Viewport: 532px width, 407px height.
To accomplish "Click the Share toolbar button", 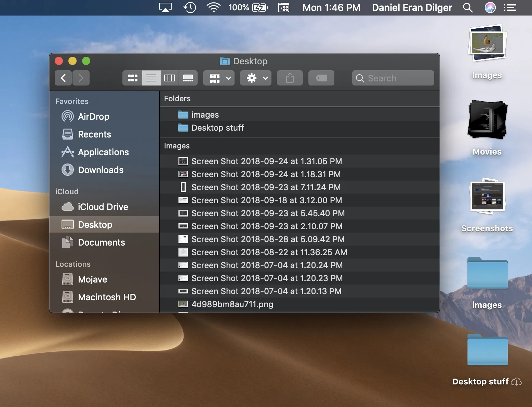I will point(290,78).
